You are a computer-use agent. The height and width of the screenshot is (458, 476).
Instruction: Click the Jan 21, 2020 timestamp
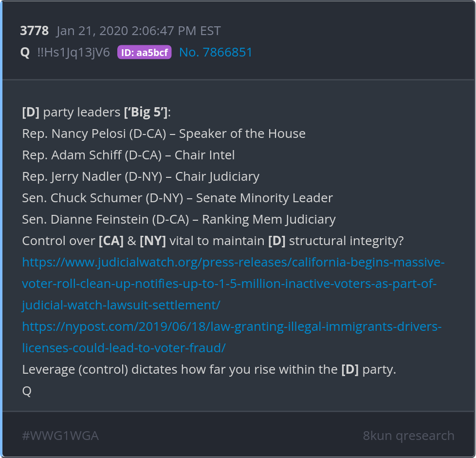coord(138,31)
